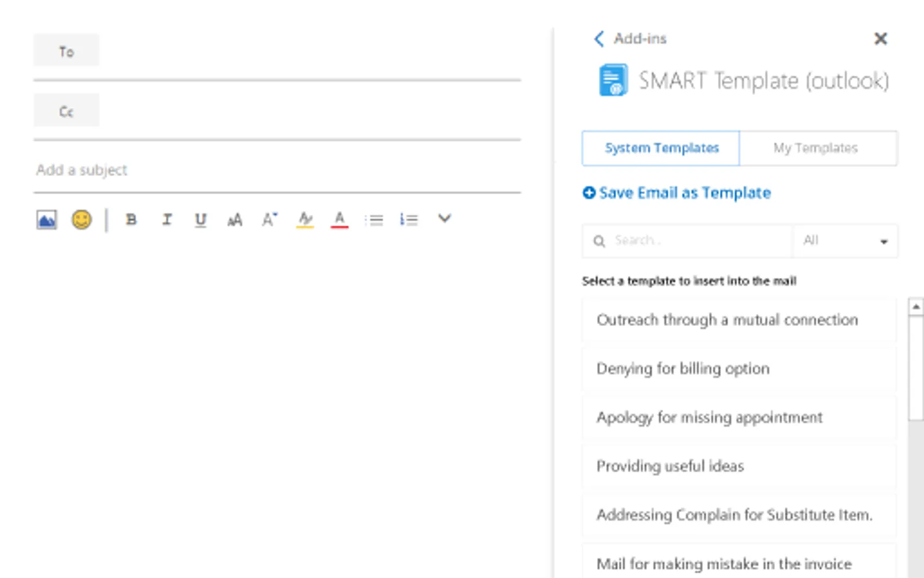Image resolution: width=924 pixels, height=578 pixels.
Task: Click the plus icon beside Save Email
Action: coord(589,193)
